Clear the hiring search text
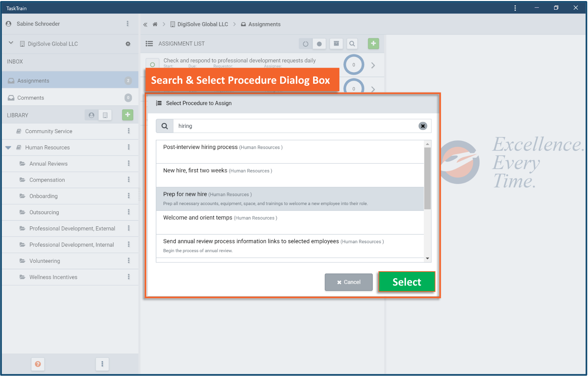This screenshot has height=376, width=588. pyautogui.click(x=423, y=126)
